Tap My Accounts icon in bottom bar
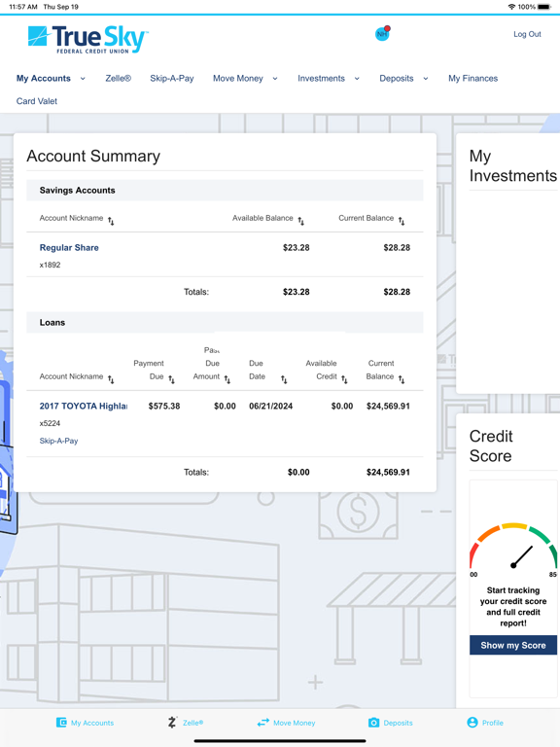This screenshot has height=747, width=560. click(x=61, y=723)
